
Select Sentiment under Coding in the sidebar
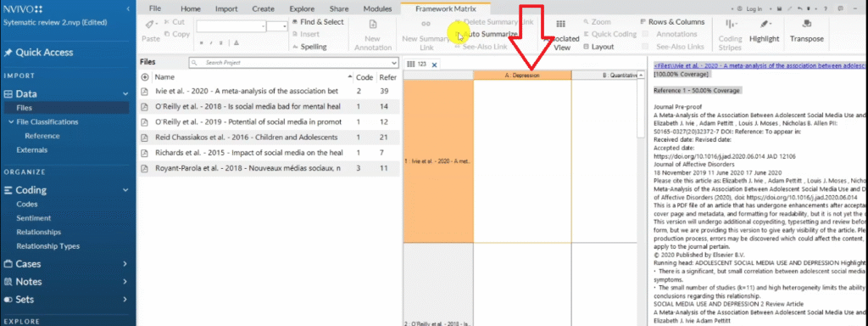(x=34, y=218)
